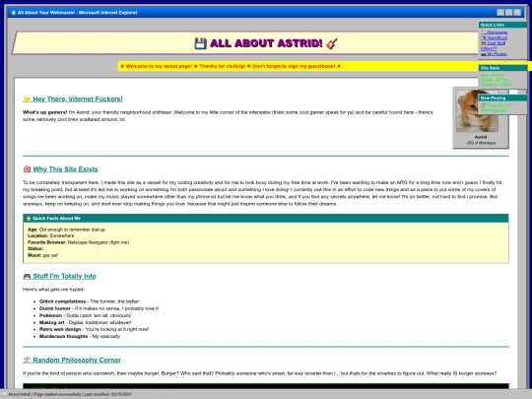Viewport: 532px width, 399px height.
Task: Click the 'Dumb humor' list item
Action: [100, 308]
